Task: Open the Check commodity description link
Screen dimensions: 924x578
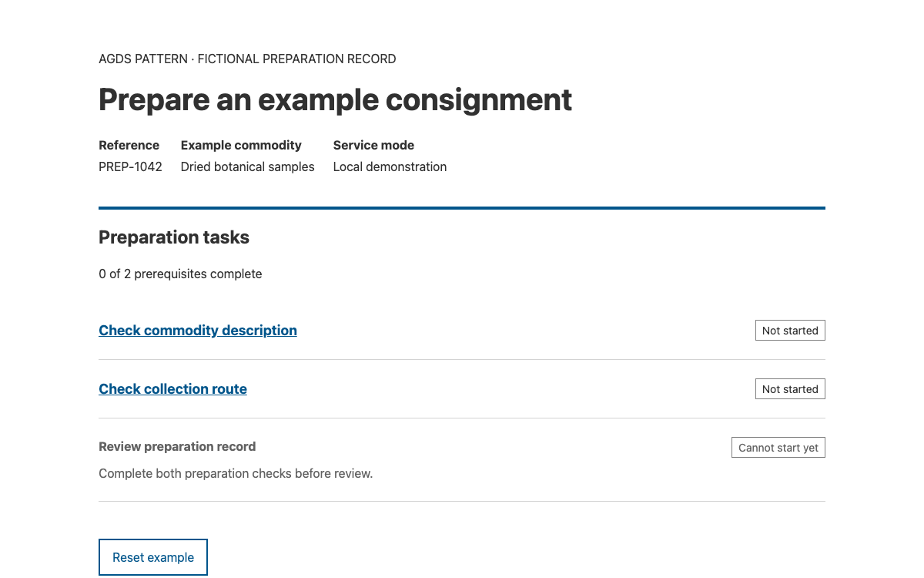Action: pyautogui.click(x=198, y=331)
